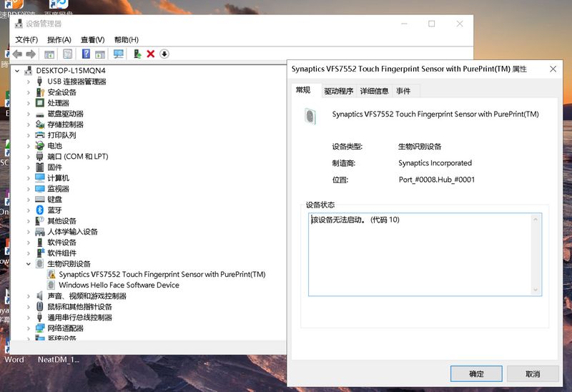Click the properties sheet toolbar icon
Screen dimensions: 572x392
coord(67,54)
